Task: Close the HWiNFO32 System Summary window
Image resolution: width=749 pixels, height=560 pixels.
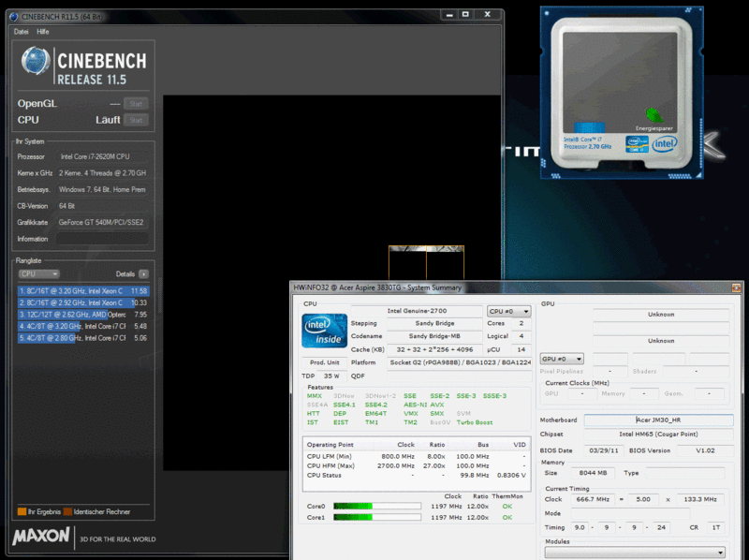Action: 736,287
